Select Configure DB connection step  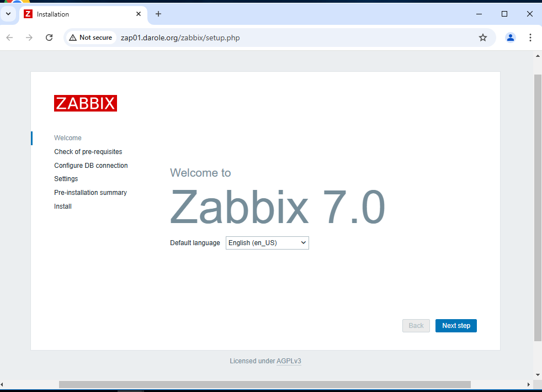pyautogui.click(x=91, y=166)
